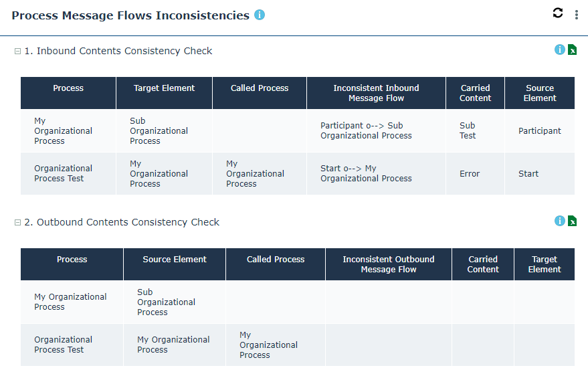The image size is (588, 376).
Task: Collapse the Outbound Contents Consistency Check section
Action: pyautogui.click(x=18, y=223)
